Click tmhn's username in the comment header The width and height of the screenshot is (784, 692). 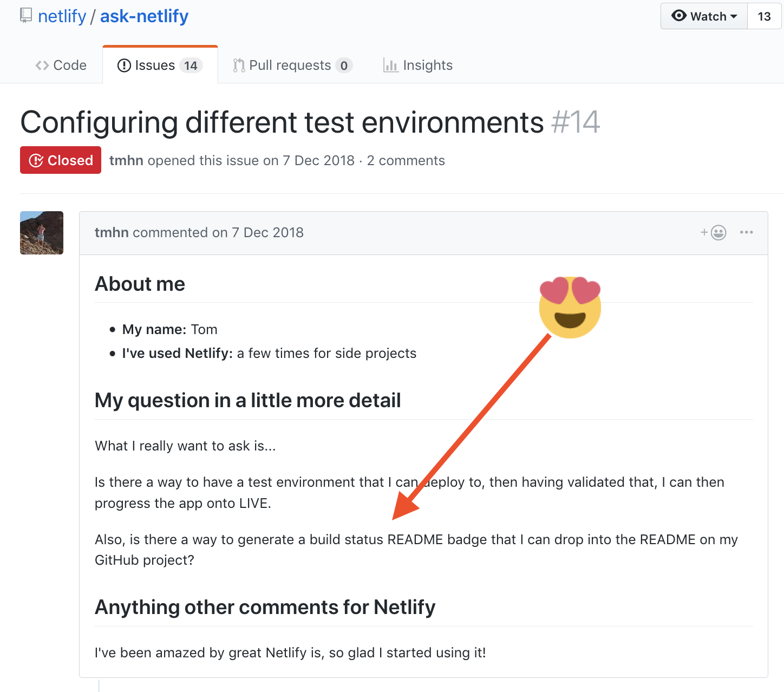[112, 232]
